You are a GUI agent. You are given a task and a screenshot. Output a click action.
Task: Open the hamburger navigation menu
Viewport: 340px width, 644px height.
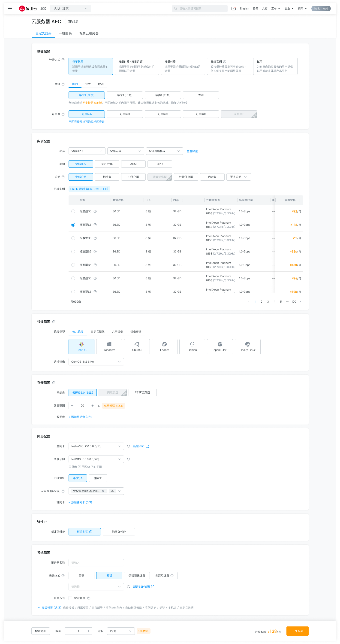[10, 9]
